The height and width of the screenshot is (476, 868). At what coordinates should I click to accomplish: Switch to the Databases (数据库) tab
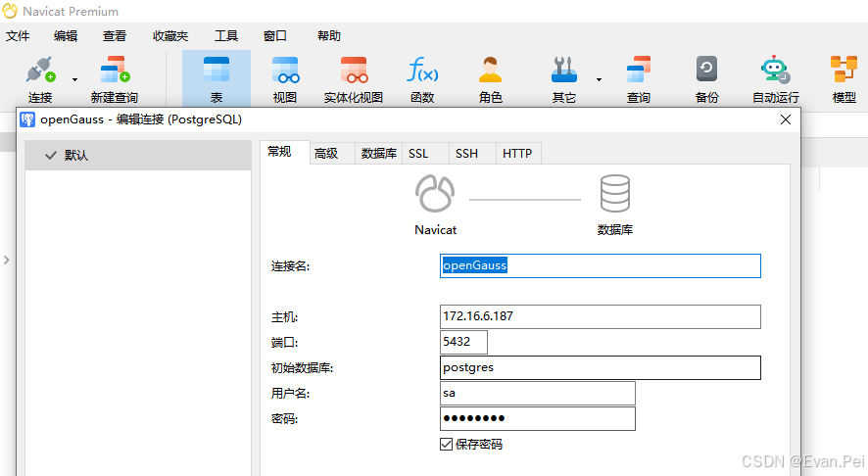point(378,154)
